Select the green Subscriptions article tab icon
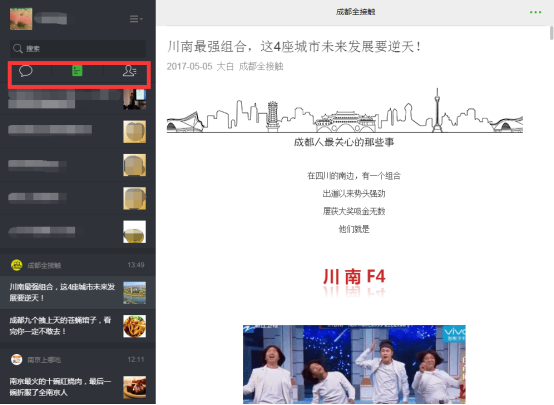The width and height of the screenshot is (554, 405). pyautogui.click(x=77, y=71)
